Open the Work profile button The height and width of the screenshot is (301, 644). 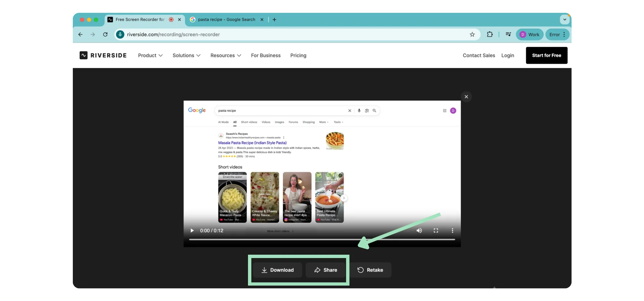530,34
